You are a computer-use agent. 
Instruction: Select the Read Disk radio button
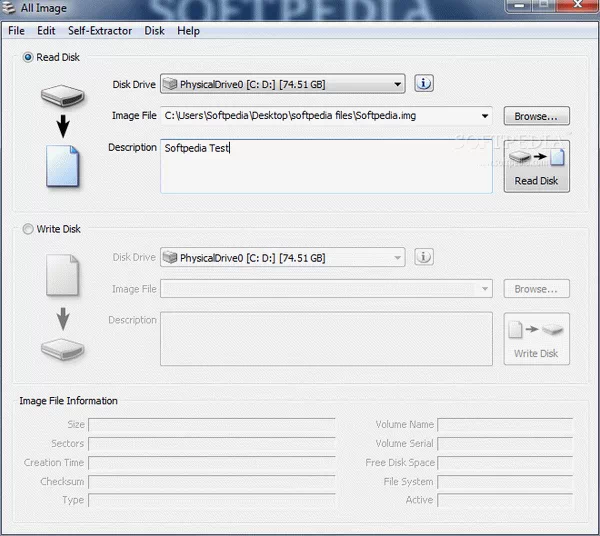tap(28, 57)
